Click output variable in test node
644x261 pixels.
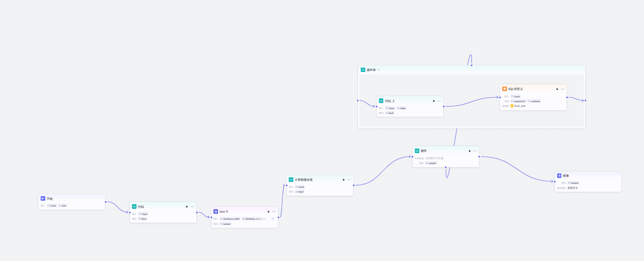[x=225, y=224]
